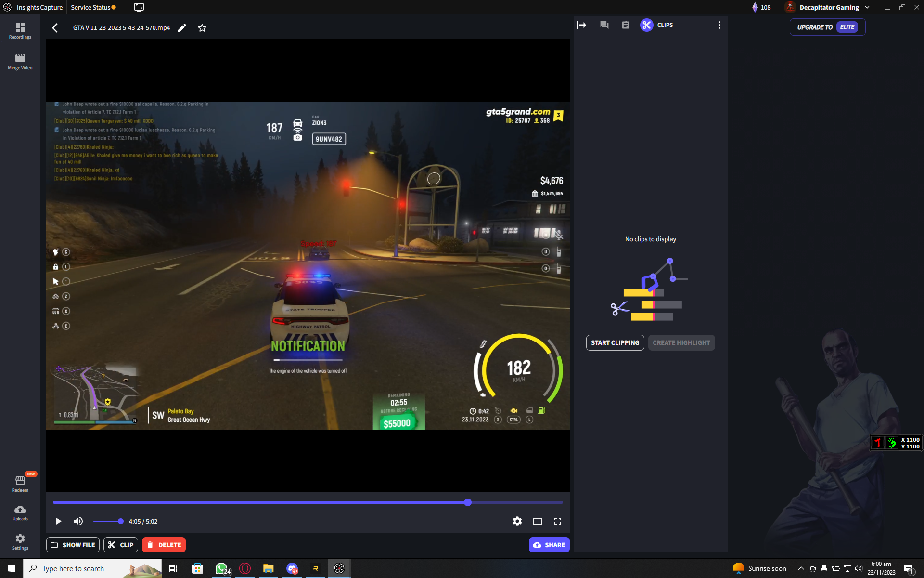Open the comments tab icon
This screenshot has height=578, width=924.
[604, 25]
